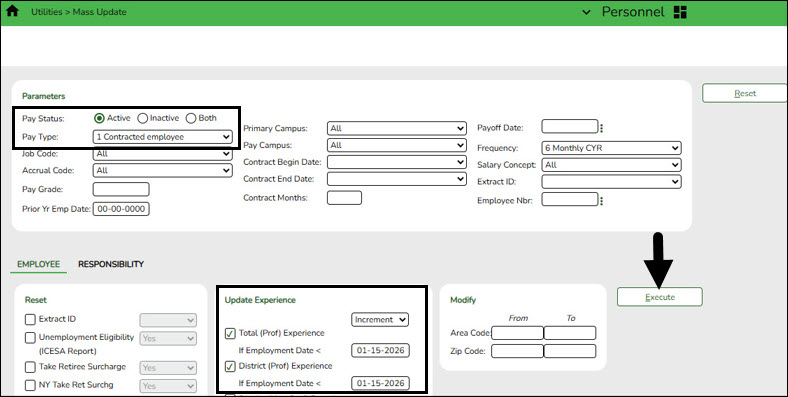Viewport: 788px width, 397px height.
Task: Click the Pay Grade input field
Action: tap(121, 189)
